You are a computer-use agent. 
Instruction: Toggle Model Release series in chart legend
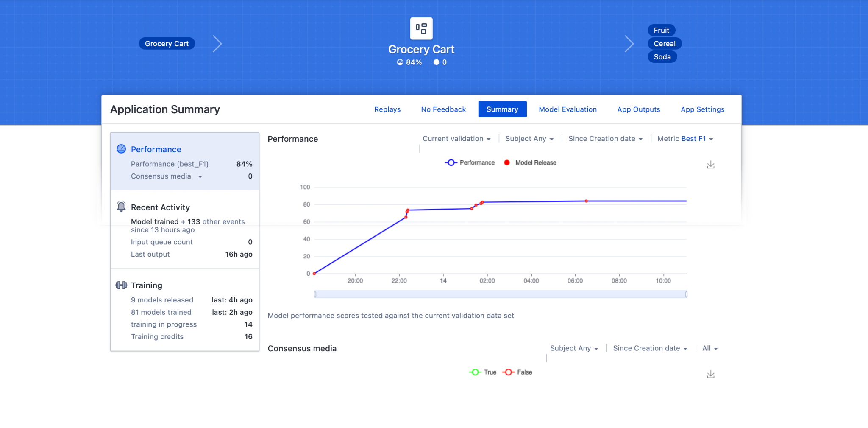[530, 163]
